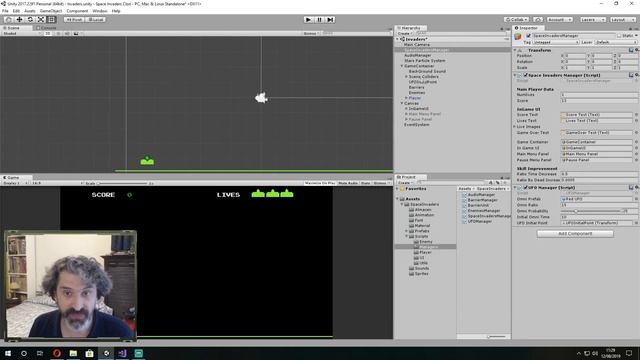Open the Project panel Create button

point(405,183)
